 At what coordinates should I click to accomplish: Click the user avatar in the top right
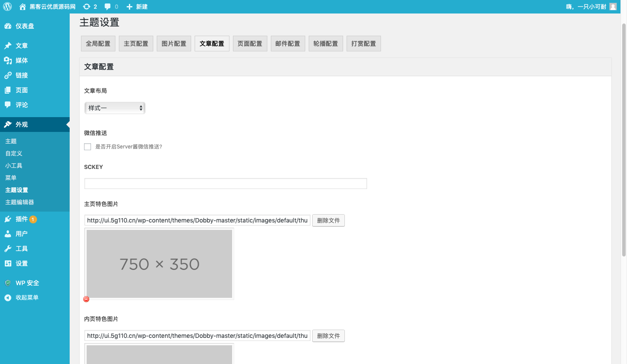point(613,7)
